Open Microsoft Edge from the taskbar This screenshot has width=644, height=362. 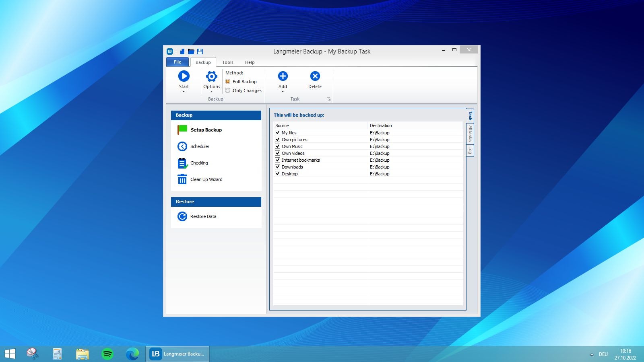(x=132, y=354)
